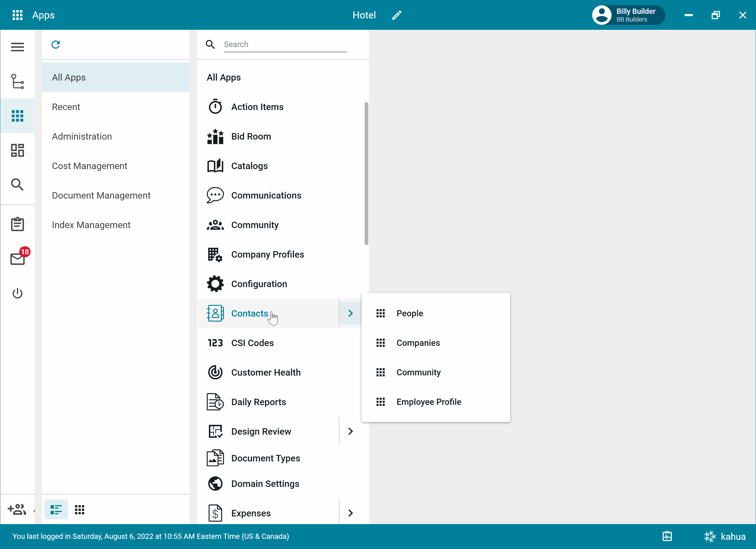Choose Employee Profile from Contacts submenu
Viewport: 756px width, 549px height.
pos(429,402)
